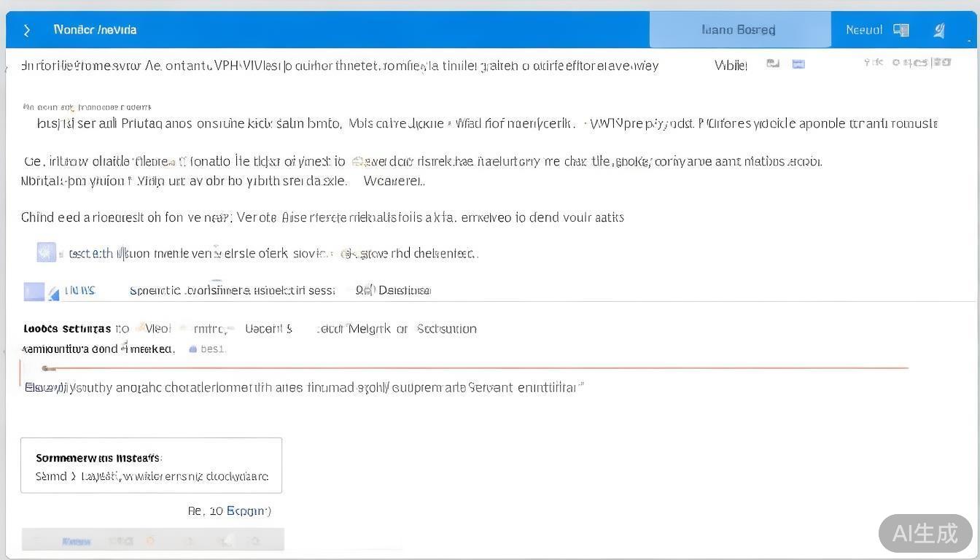The width and height of the screenshot is (980, 560).
Task: Click the blue "LIN WS" link
Action: [79, 290]
